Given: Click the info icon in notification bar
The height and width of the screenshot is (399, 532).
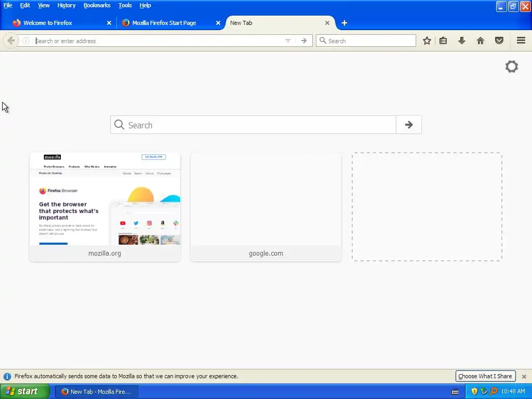Looking at the screenshot, I should click(7, 376).
